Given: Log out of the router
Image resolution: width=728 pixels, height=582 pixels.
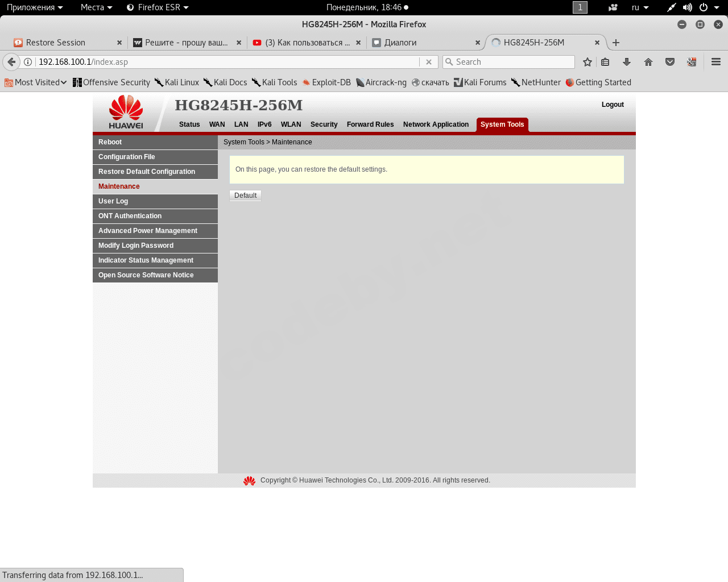Looking at the screenshot, I should pyautogui.click(x=613, y=105).
